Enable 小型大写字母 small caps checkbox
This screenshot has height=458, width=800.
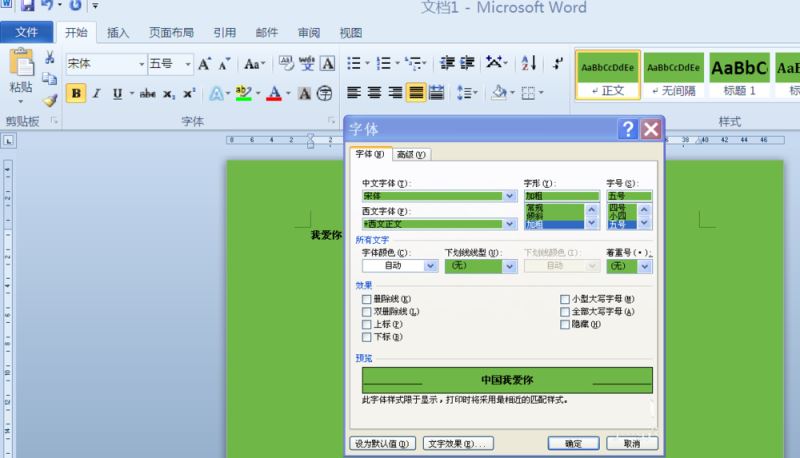pyautogui.click(x=565, y=299)
